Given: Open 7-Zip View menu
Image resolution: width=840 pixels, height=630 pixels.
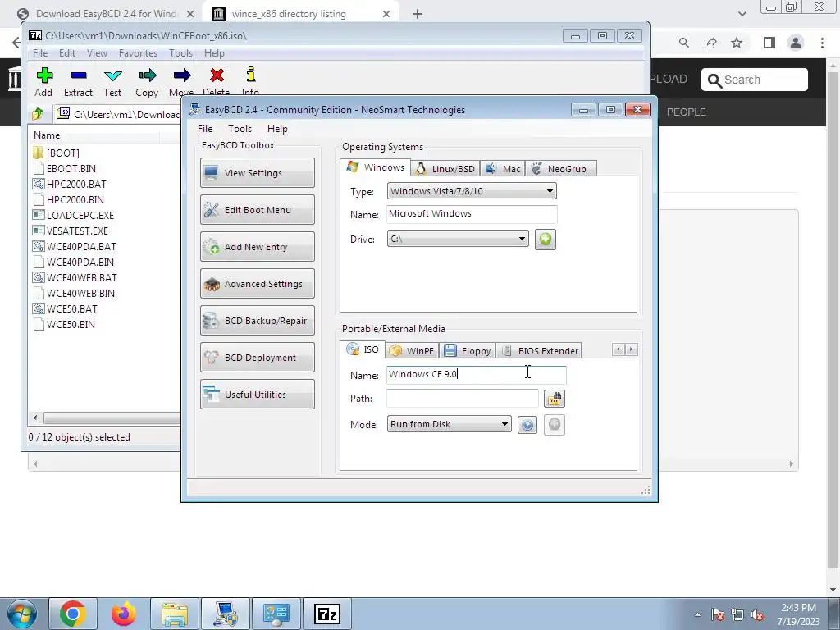Looking at the screenshot, I should (x=97, y=53).
